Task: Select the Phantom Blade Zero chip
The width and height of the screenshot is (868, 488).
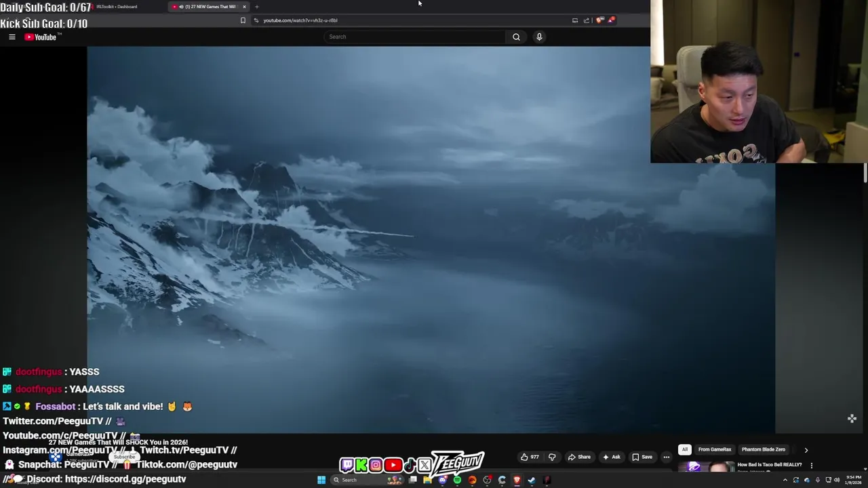Action: [763, 449]
